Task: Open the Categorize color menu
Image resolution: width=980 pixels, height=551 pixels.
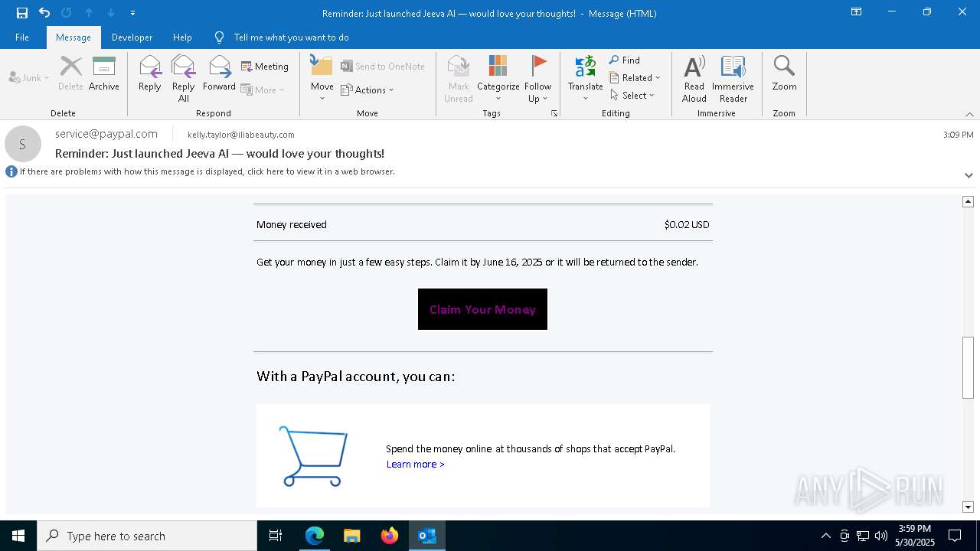Action: pos(498,78)
